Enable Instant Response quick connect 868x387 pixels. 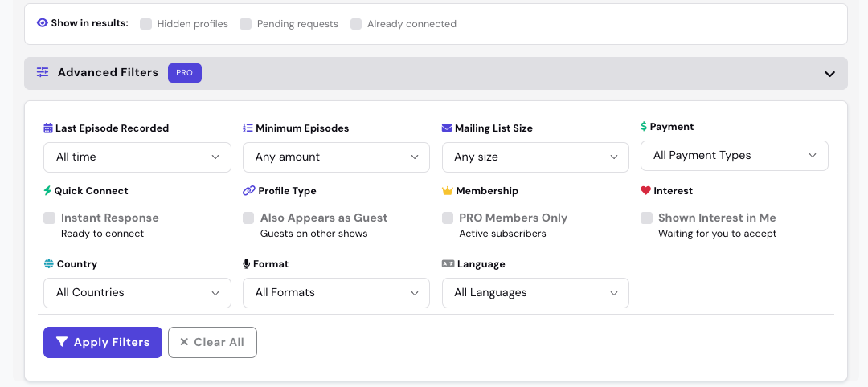point(49,218)
